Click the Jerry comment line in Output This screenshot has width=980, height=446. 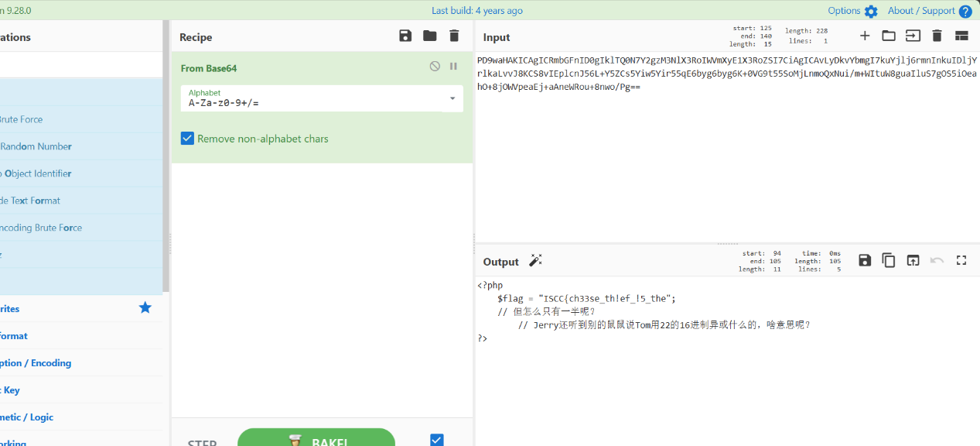pos(664,325)
